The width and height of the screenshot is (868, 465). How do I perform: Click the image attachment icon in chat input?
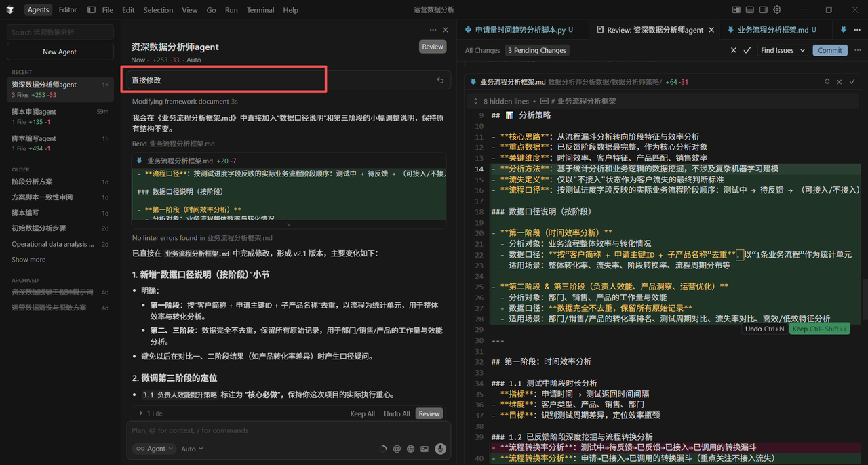[426, 448]
